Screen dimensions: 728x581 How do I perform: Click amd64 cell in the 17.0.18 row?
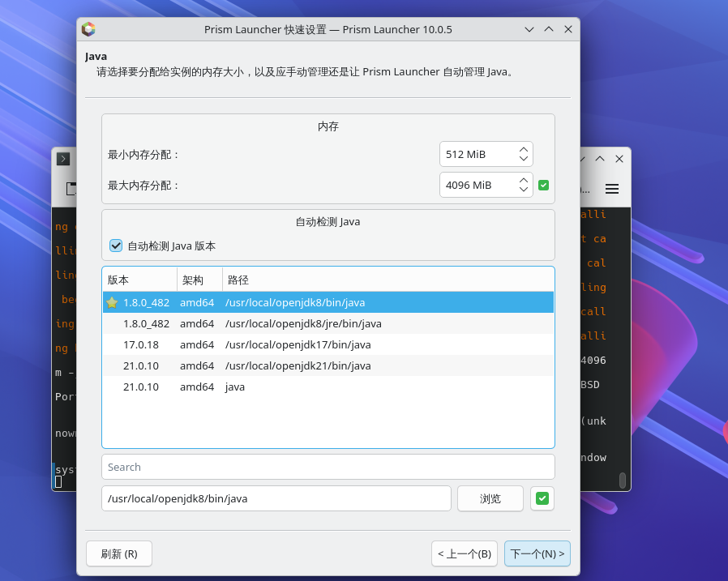[x=197, y=345]
